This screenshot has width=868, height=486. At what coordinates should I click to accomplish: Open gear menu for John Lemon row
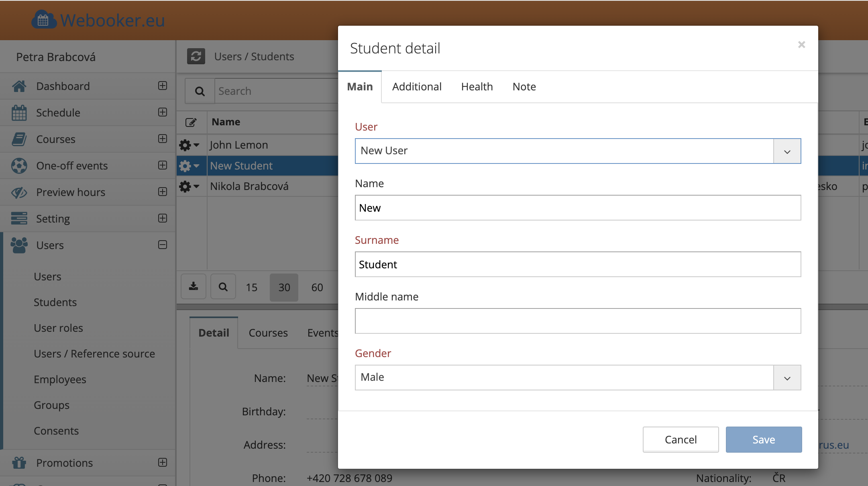pos(189,145)
